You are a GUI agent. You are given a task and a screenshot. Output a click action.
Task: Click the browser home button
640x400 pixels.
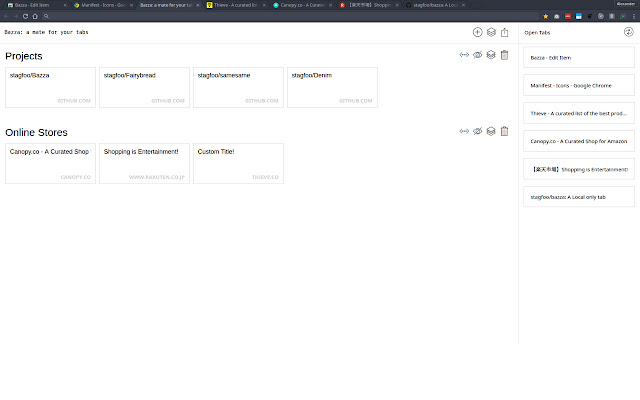click(x=35, y=16)
